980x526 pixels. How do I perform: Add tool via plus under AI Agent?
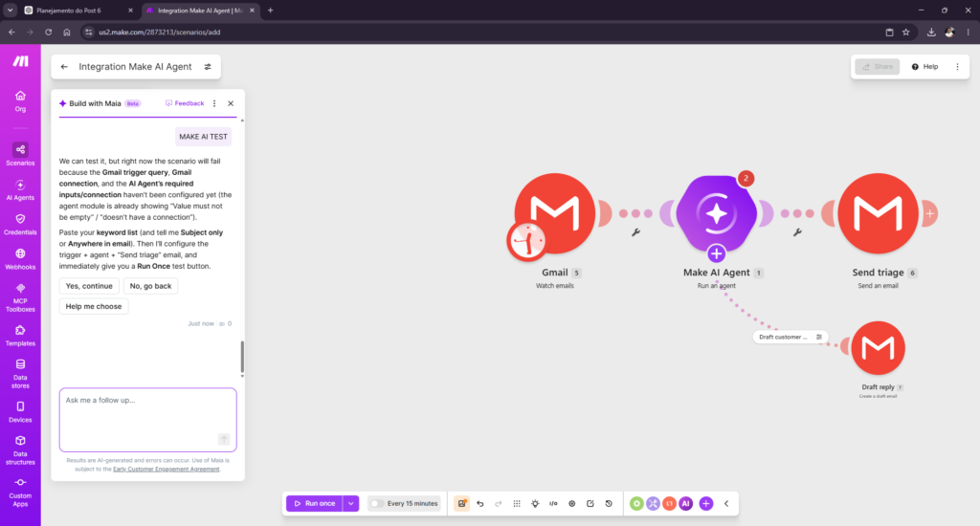tap(716, 253)
